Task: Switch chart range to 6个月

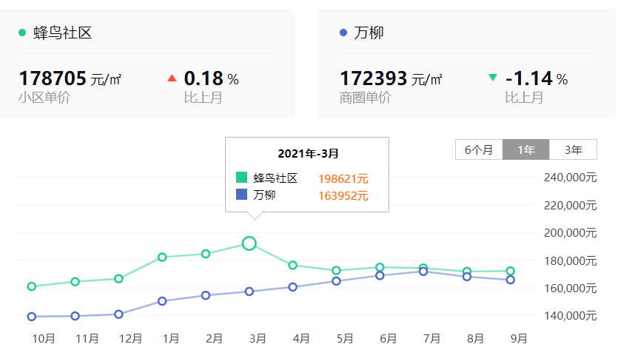Action: 479,150
